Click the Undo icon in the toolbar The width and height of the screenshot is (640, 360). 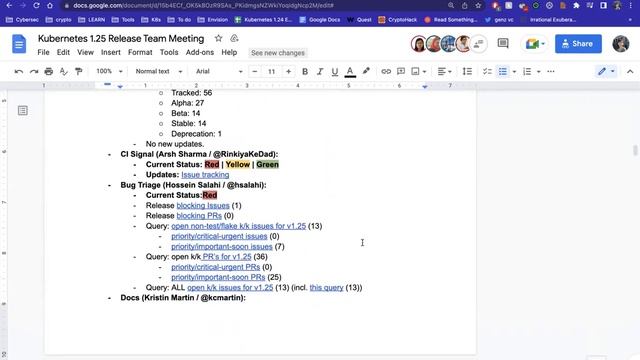19,71
